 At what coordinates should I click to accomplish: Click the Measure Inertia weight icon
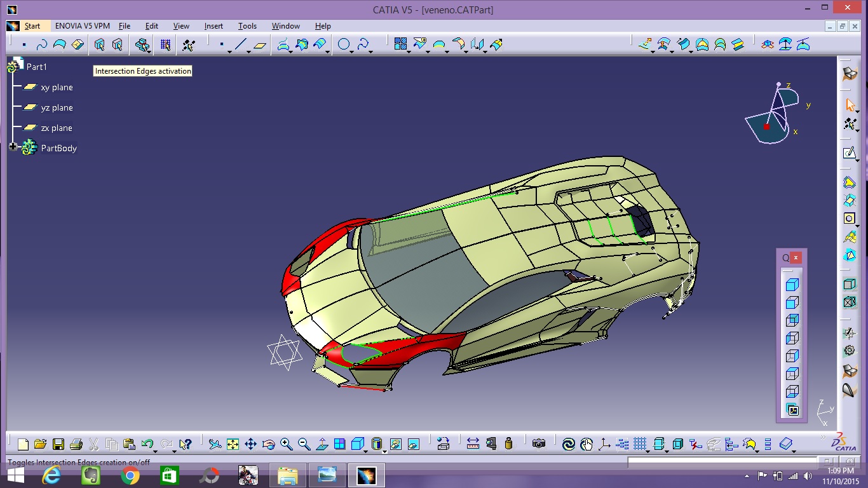click(508, 444)
